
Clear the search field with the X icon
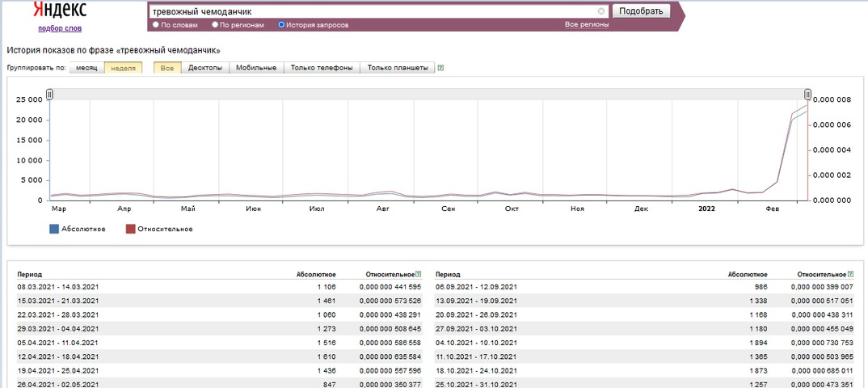pyautogui.click(x=601, y=11)
